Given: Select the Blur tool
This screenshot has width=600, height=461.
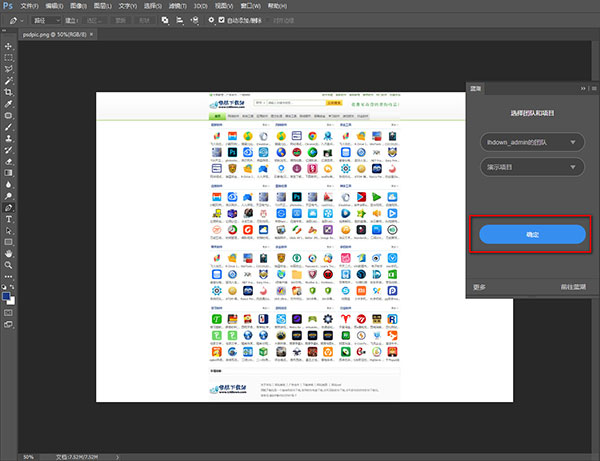Looking at the screenshot, I should 8,184.
